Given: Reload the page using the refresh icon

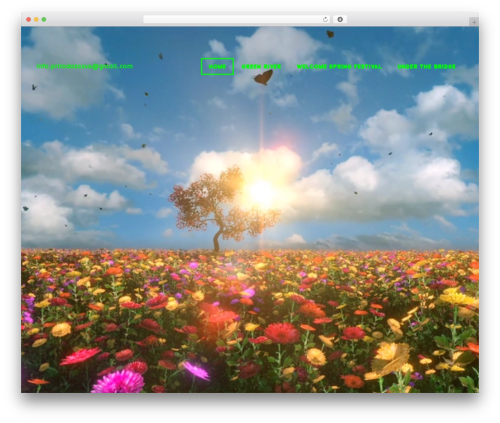Looking at the screenshot, I should (x=325, y=20).
